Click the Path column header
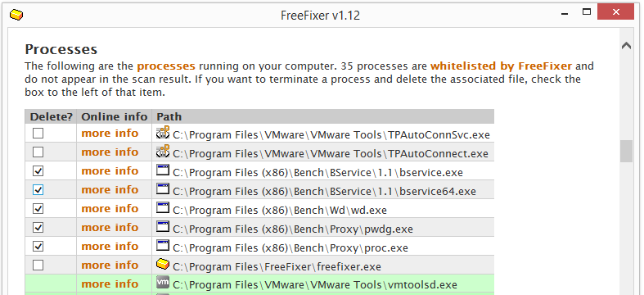 (x=323, y=116)
